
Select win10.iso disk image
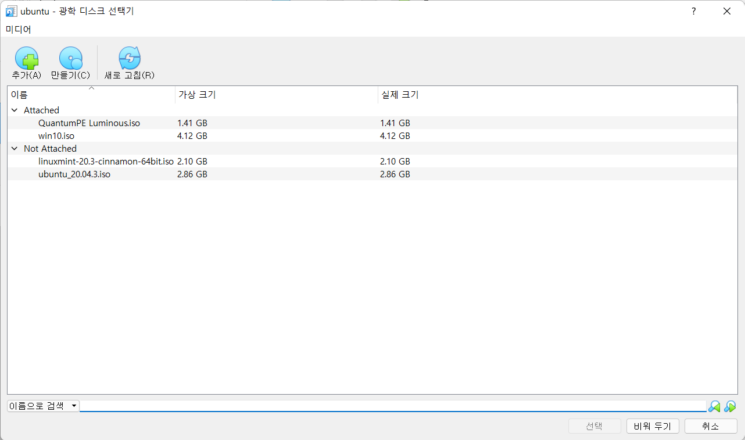coord(56,135)
